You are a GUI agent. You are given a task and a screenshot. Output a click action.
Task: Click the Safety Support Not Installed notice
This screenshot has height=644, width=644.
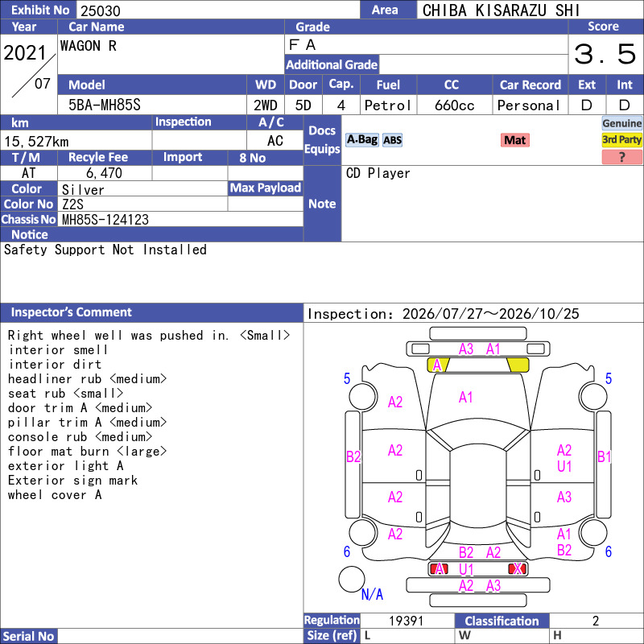point(105,250)
